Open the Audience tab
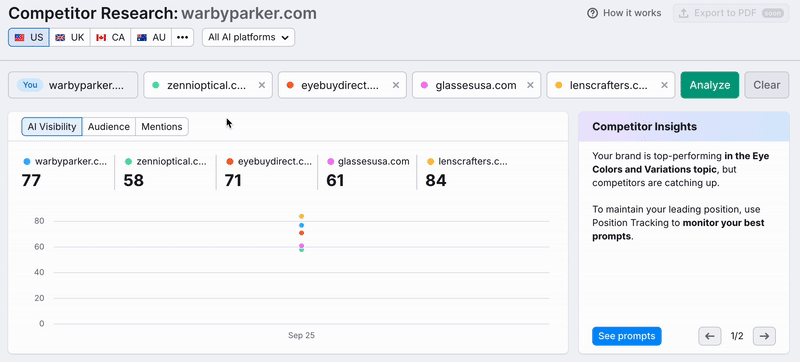Image resolution: width=800 pixels, height=362 pixels. pos(109,127)
